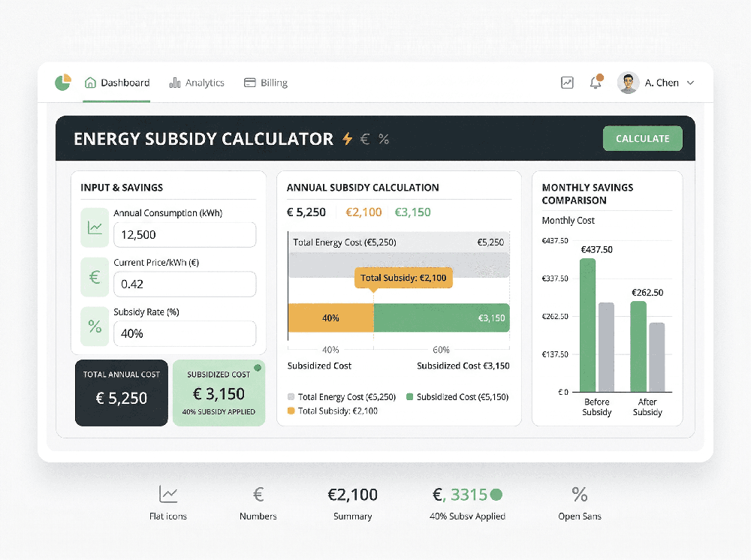This screenshot has width=751, height=560.
Task: Click the green status dot on Subsidized Cost card
Action: (x=258, y=368)
